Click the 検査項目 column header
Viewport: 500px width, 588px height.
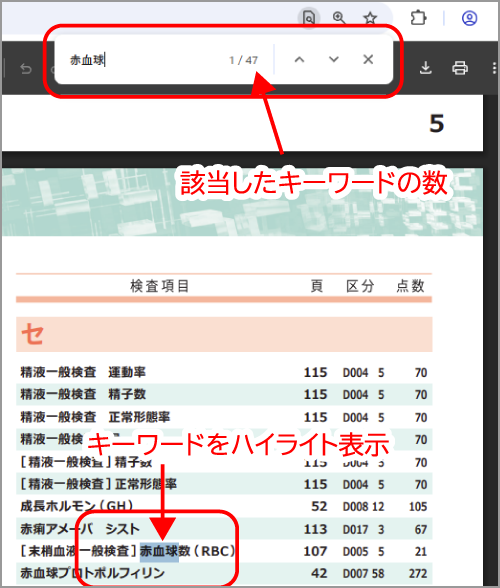pos(160,286)
